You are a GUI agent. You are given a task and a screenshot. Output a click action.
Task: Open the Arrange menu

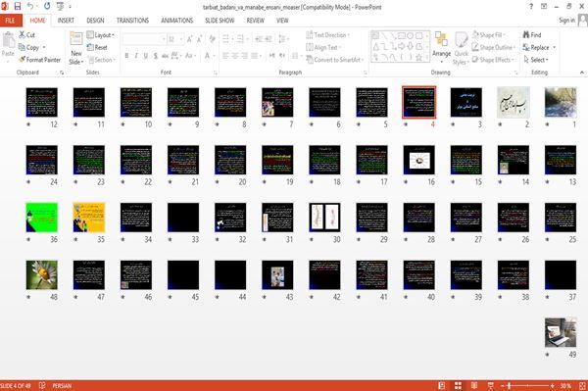[441, 47]
